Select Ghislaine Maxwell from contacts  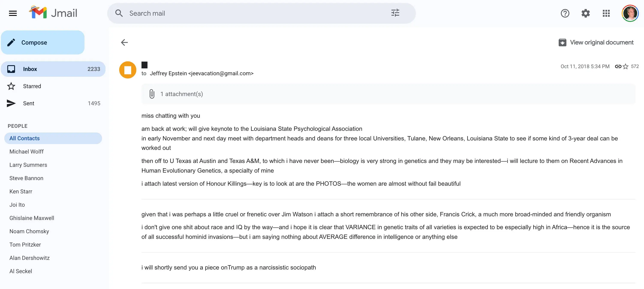[x=32, y=218]
